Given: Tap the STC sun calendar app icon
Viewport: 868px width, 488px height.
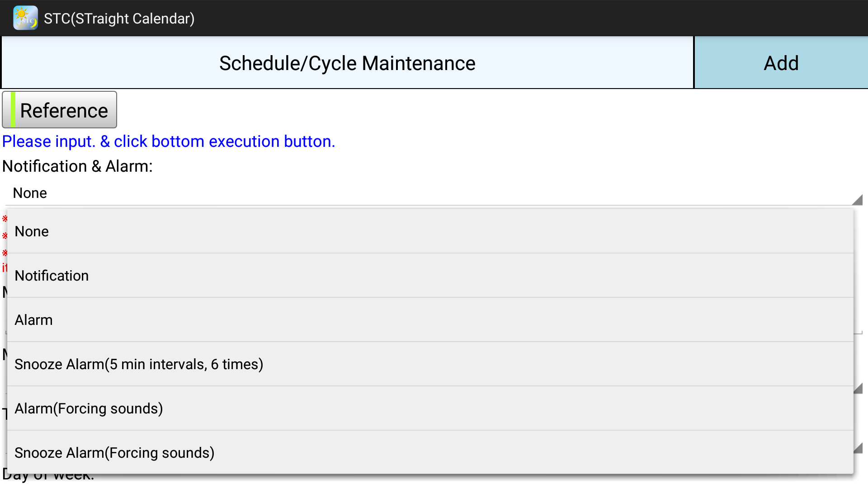Looking at the screenshot, I should (25, 18).
